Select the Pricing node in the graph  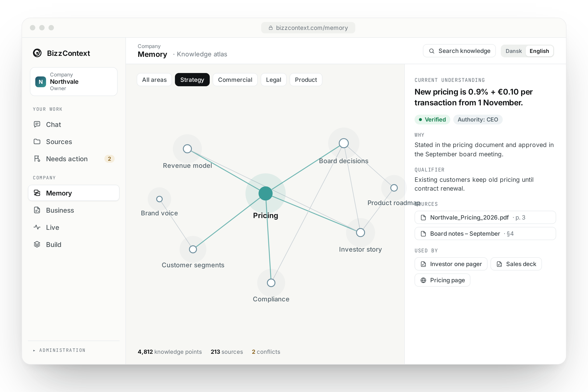coord(266,193)
